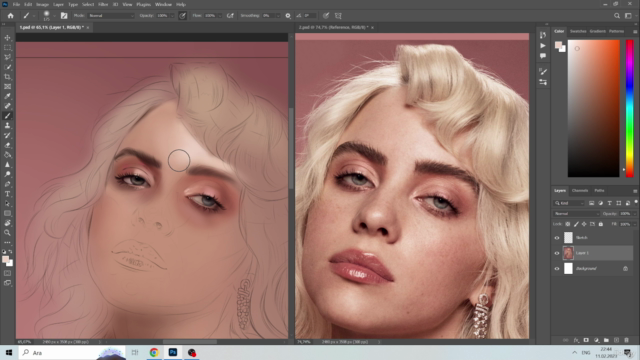This screenshot has height=360, width=640.
Task: Click foreground color swatch in Color panel
Action: (558, 45)
